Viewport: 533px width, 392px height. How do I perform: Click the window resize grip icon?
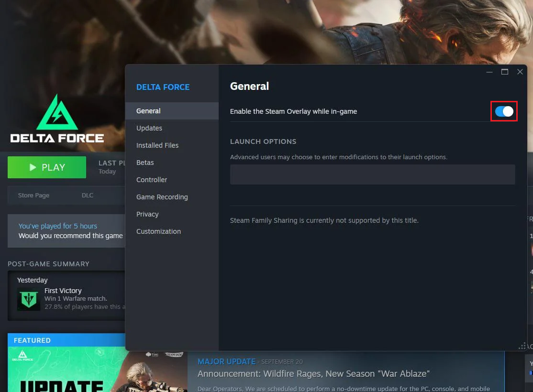[522, 346]
